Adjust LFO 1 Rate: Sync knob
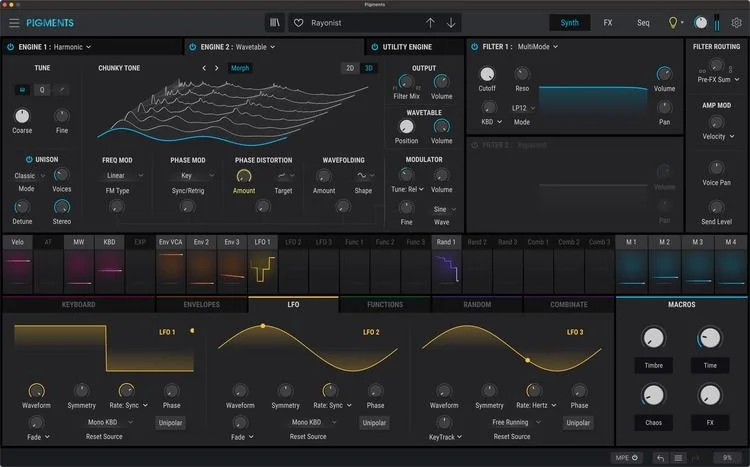750x467 pixels. (126, 390)
